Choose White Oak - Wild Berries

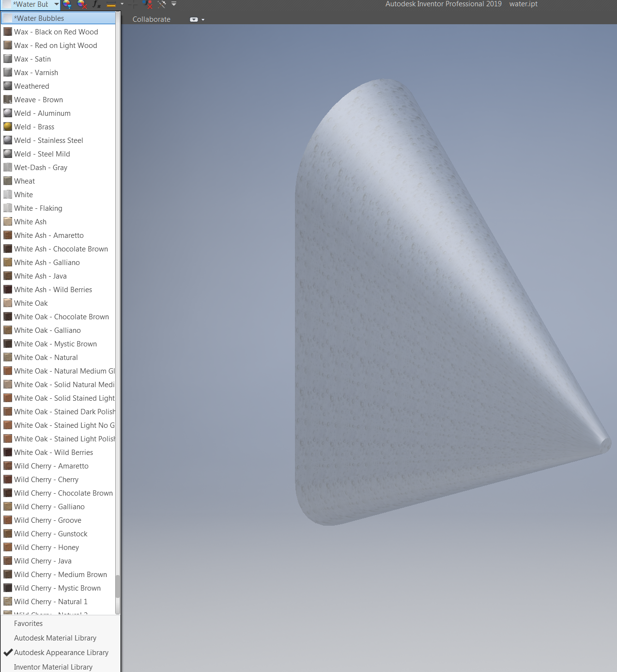[x=58, y=453]
